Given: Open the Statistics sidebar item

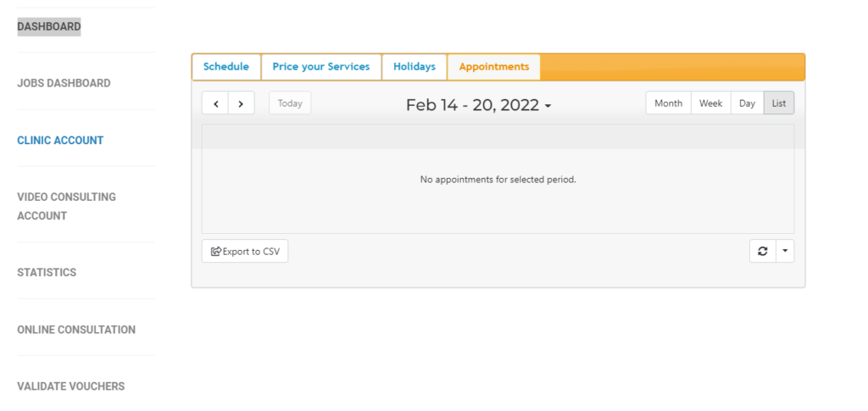Looking at the screenshot, I should (47, 273).
